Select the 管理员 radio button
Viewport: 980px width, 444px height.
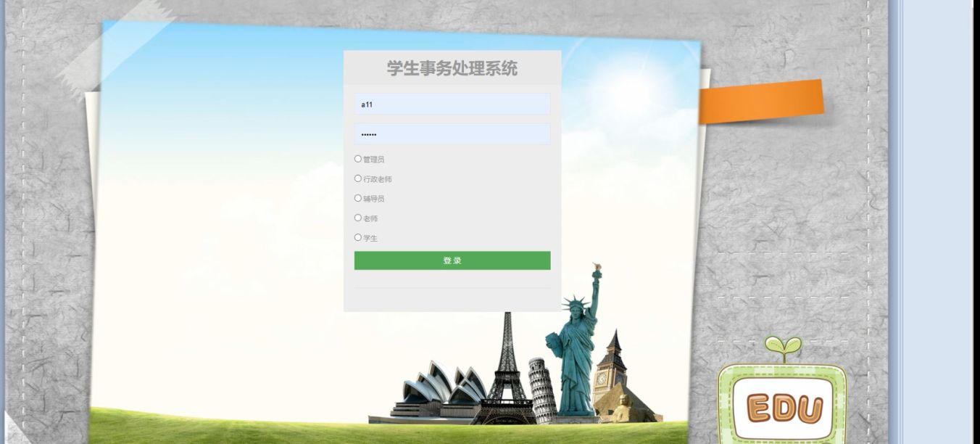358,159
